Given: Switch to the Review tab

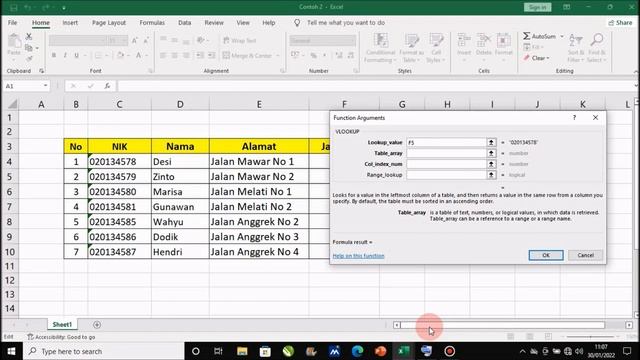Looking at the screenshot, I should point(214,23).
